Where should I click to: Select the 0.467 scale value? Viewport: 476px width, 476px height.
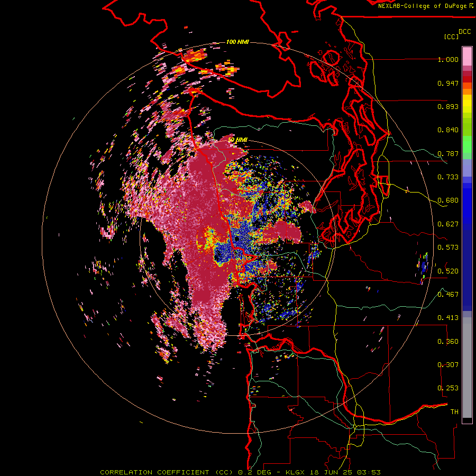pyautogui.click(x=448, y=295)
